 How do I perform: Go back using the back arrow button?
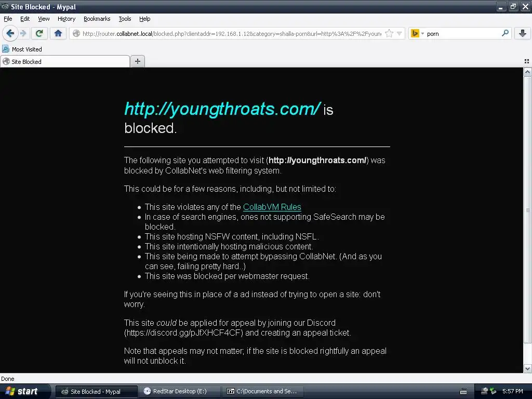click(x=10, y=33)
